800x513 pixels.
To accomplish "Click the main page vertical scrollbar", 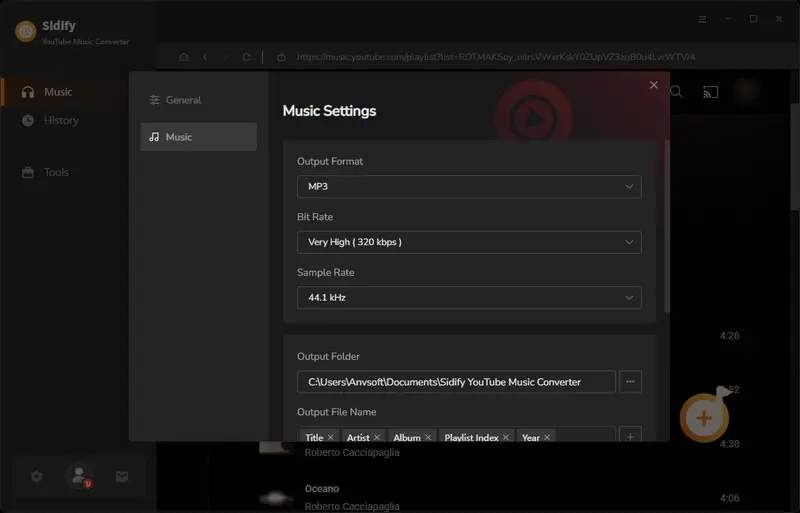I will tap(795, 156).
